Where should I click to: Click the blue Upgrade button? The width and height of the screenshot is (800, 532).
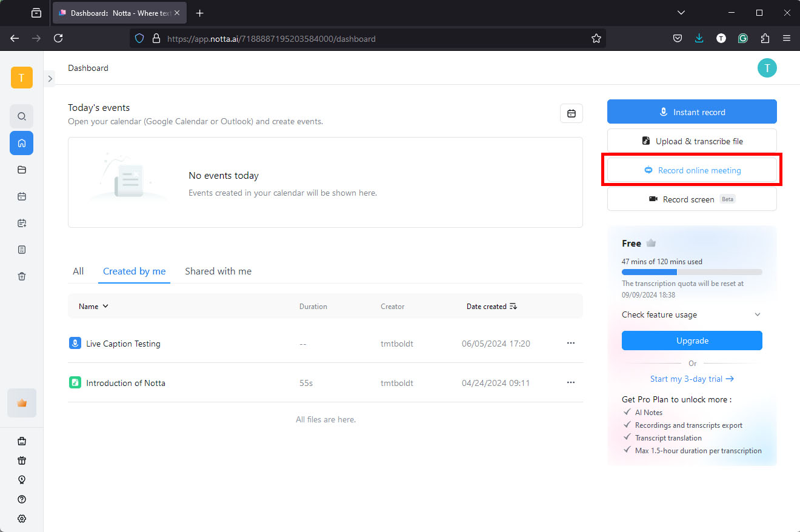coord(692,341)
